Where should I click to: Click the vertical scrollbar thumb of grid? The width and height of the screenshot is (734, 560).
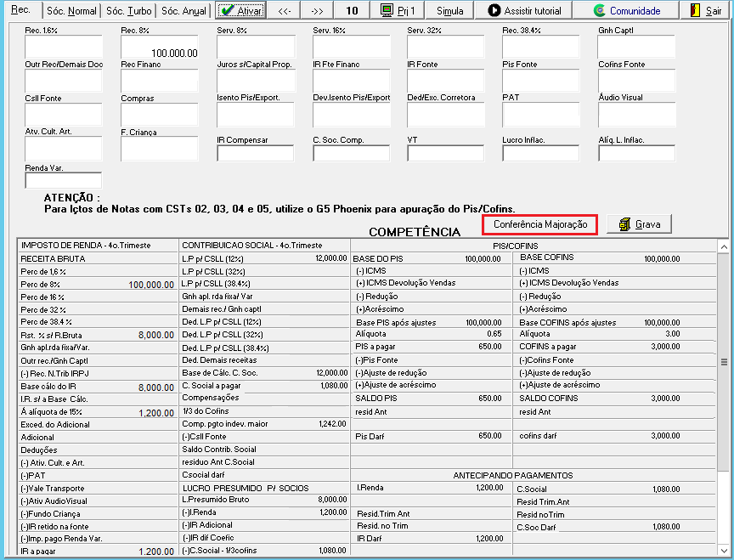[724, 362]
